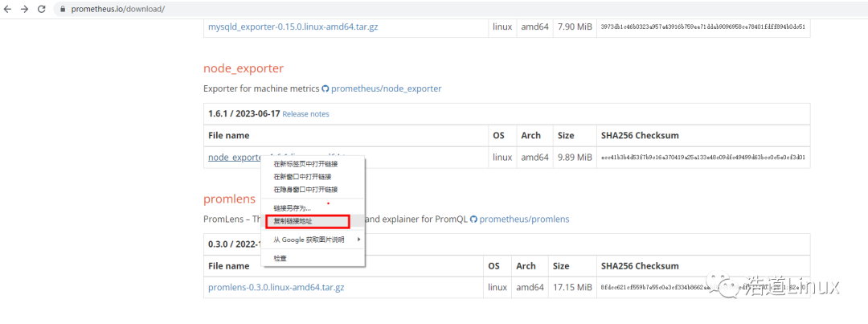Open the prometheus/promlens repository link

(x=524, y=219)
